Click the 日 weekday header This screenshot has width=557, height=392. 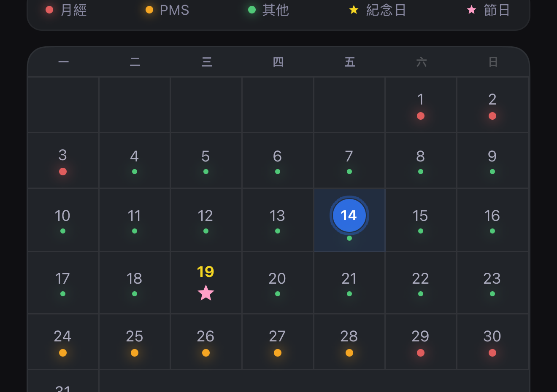point(493,62)
